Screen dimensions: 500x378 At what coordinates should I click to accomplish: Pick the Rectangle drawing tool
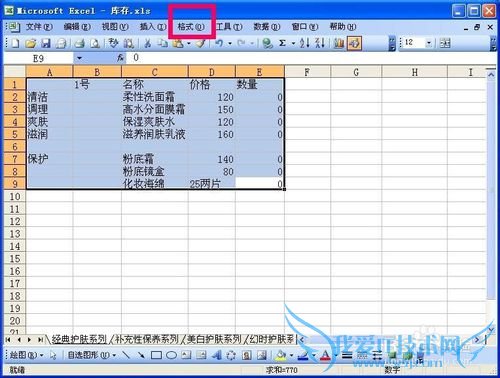[156, 355]
